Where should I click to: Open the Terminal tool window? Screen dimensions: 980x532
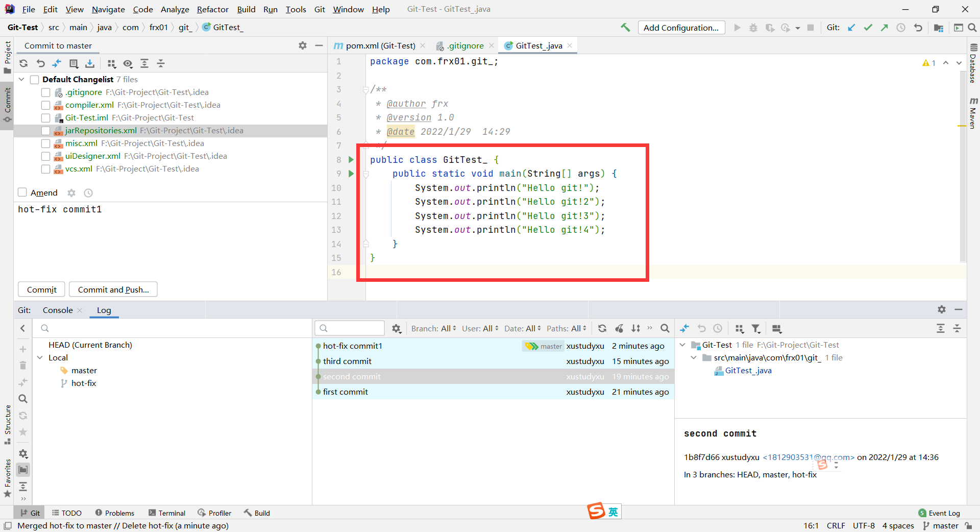click(167, 513)
